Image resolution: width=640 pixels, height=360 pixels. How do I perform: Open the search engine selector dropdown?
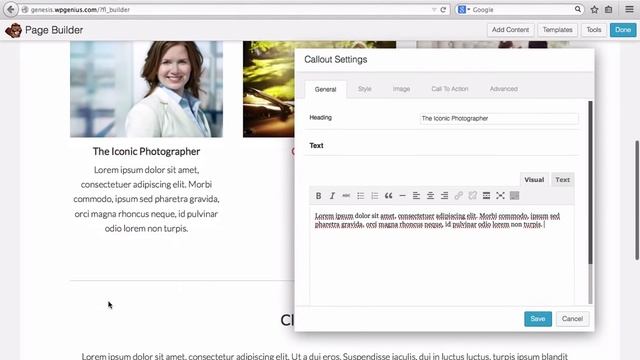(464, 9)
